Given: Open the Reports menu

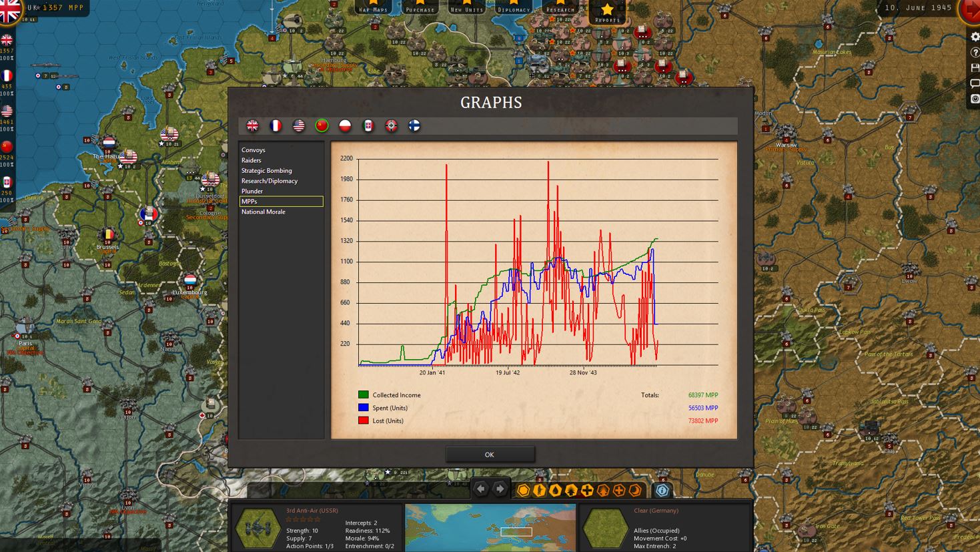Looking at the screenshot, I should [607, 12].
